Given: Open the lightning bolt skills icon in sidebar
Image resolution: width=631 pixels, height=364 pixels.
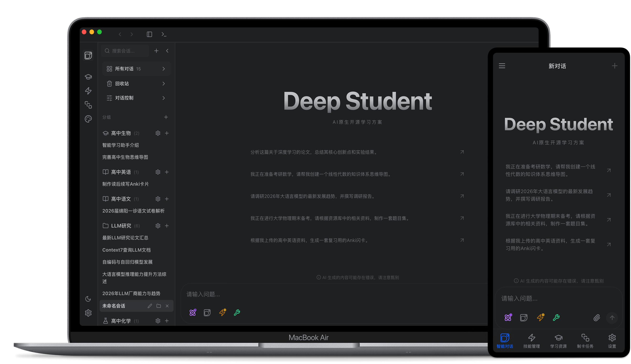Looking at the screenshot, I should click(88, 91).
